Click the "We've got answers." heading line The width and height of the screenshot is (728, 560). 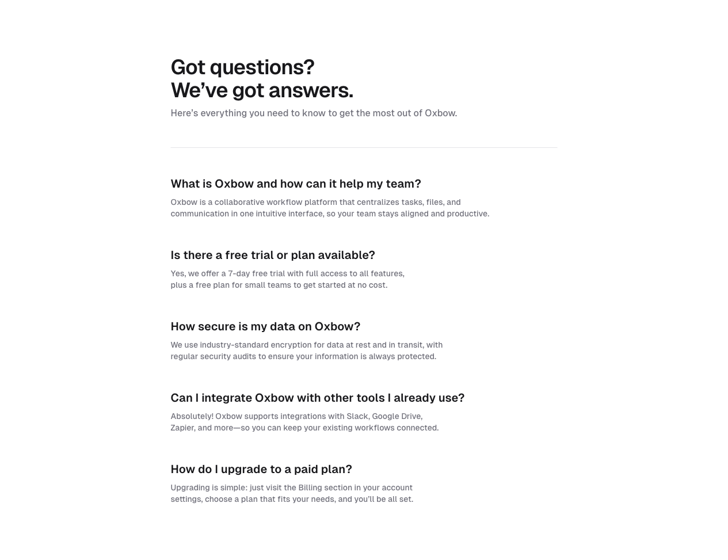(x=262, y=90)
